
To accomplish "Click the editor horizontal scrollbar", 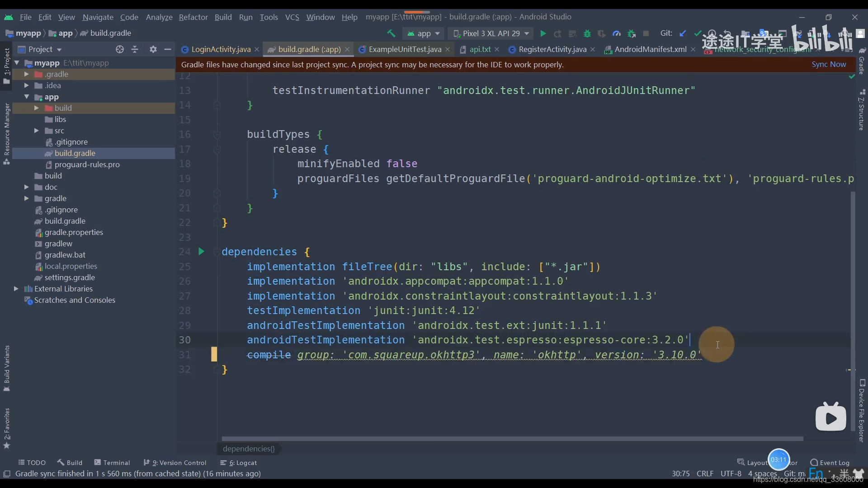I will (512, 438).
